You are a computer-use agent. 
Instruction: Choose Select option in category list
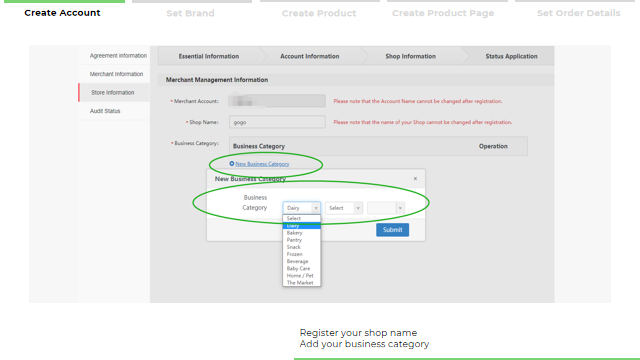tap(302, 218)
